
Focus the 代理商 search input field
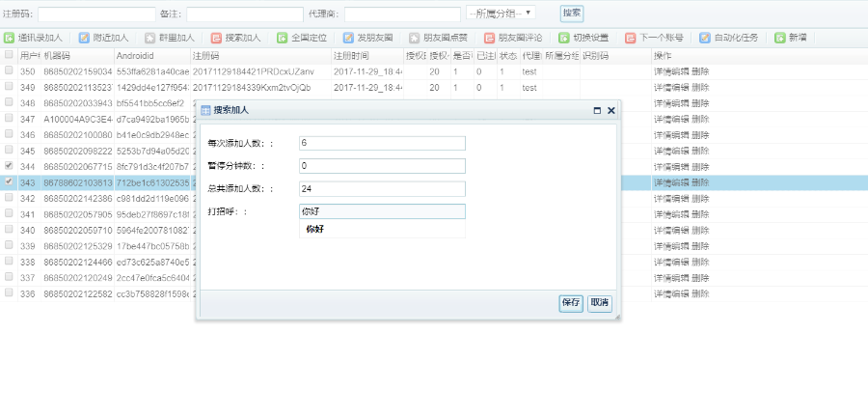(x=402, y=14)
